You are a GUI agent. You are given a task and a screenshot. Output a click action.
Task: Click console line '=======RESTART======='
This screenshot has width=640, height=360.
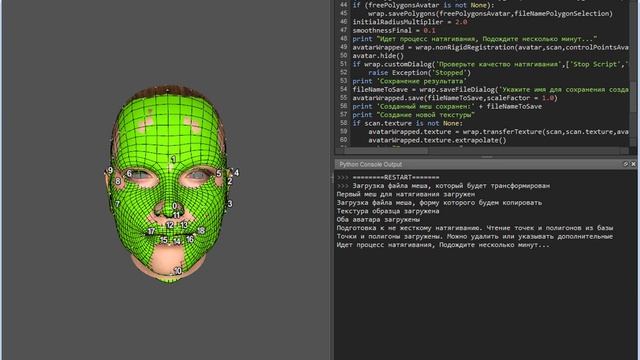pyautogui.click(x=396, y=177)
